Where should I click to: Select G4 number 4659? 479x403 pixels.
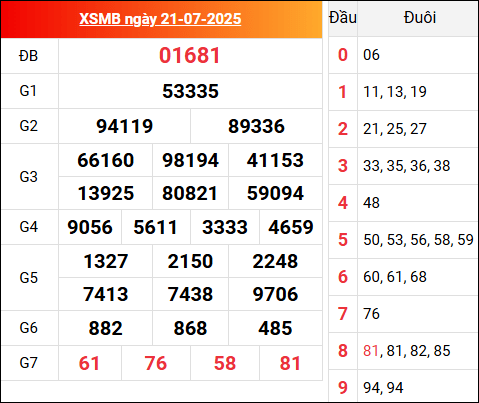(291, 227)
